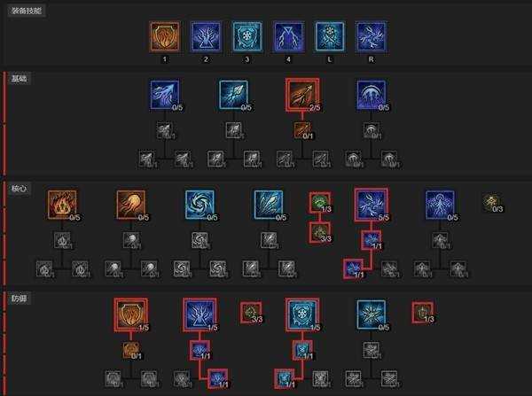Open the 防御 section label
Screen dimensions: 532x396
[20, 299]
